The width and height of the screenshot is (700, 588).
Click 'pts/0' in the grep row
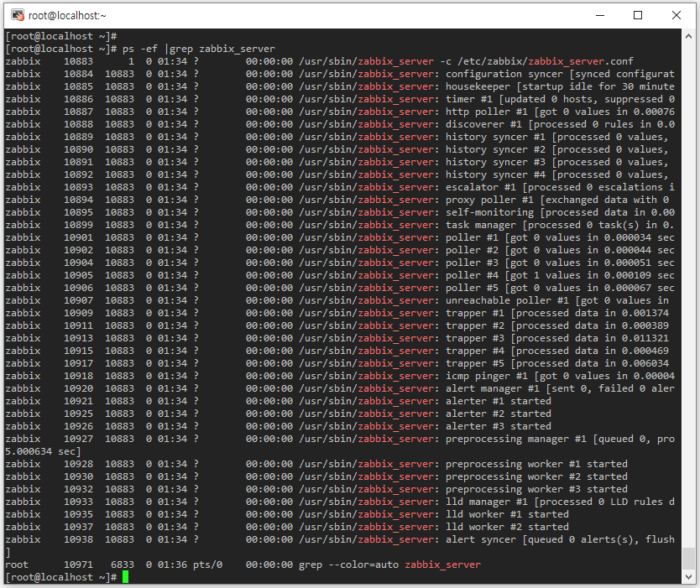click(x=207, y=565)
